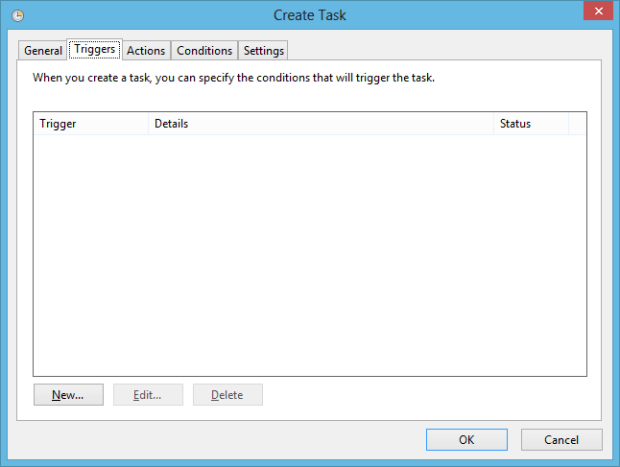Click the 'When you create a task' description text
The width and height of the screenshot is (620, 467).
point(234,78)
